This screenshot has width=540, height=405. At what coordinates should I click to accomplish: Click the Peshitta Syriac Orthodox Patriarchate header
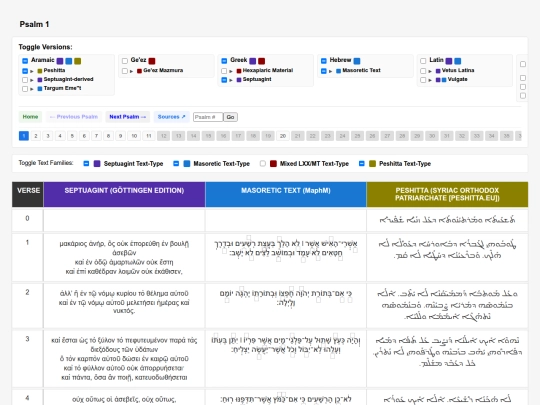447,195
